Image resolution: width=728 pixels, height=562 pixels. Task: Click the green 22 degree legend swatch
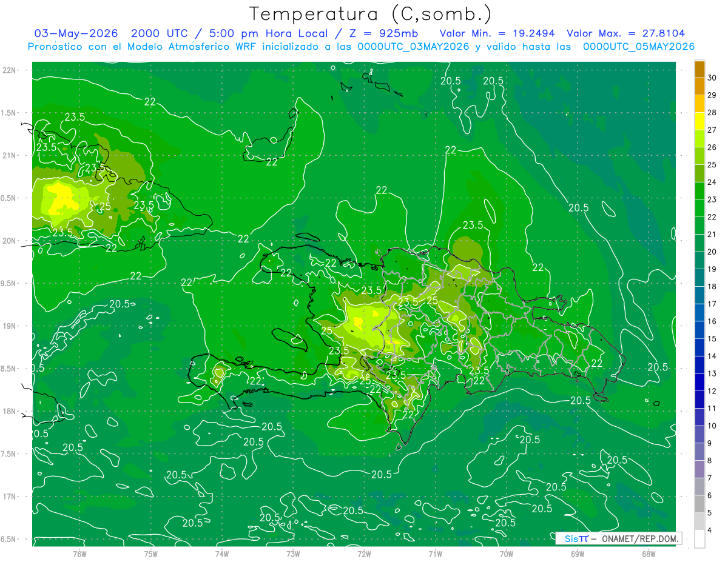(699, 208)
